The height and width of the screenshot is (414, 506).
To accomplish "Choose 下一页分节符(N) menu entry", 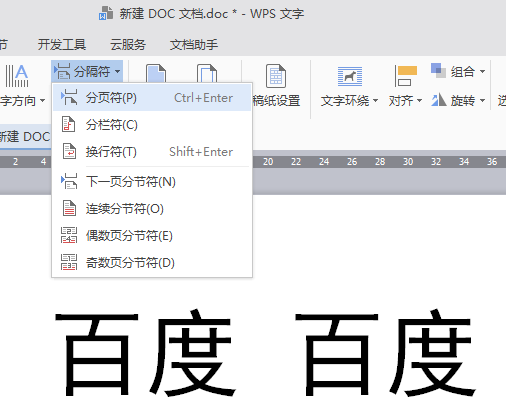I will point(152,182).
